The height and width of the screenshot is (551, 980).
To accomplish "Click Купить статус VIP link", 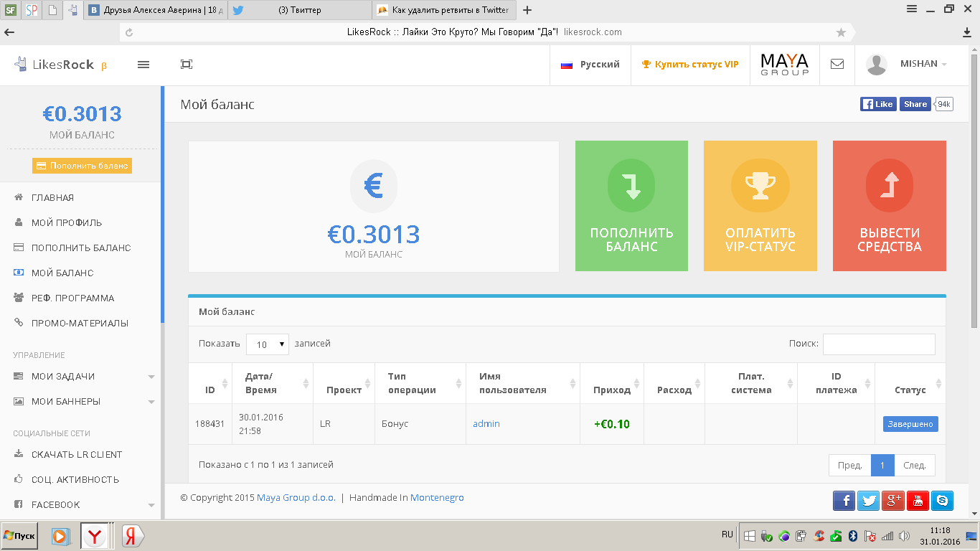I will 690,65.
